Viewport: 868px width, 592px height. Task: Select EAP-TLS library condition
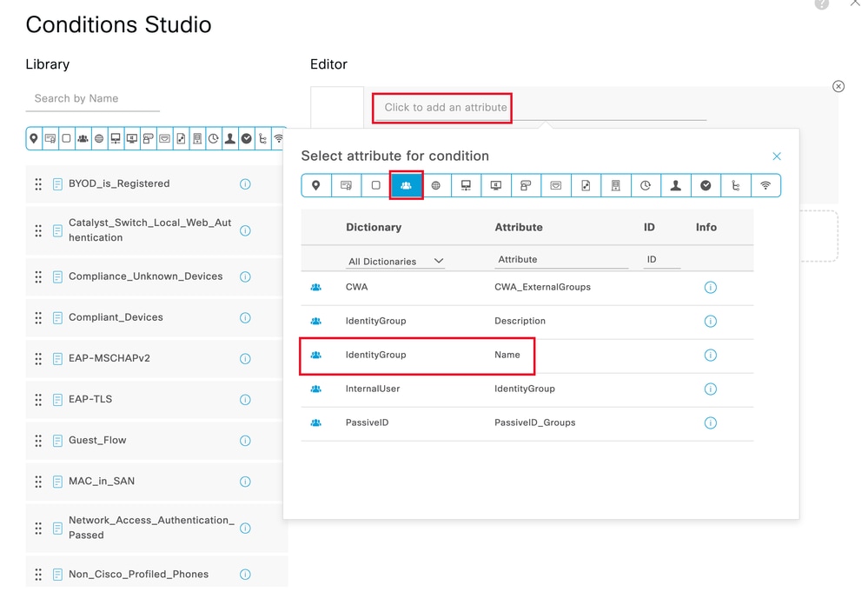(155, 399)
